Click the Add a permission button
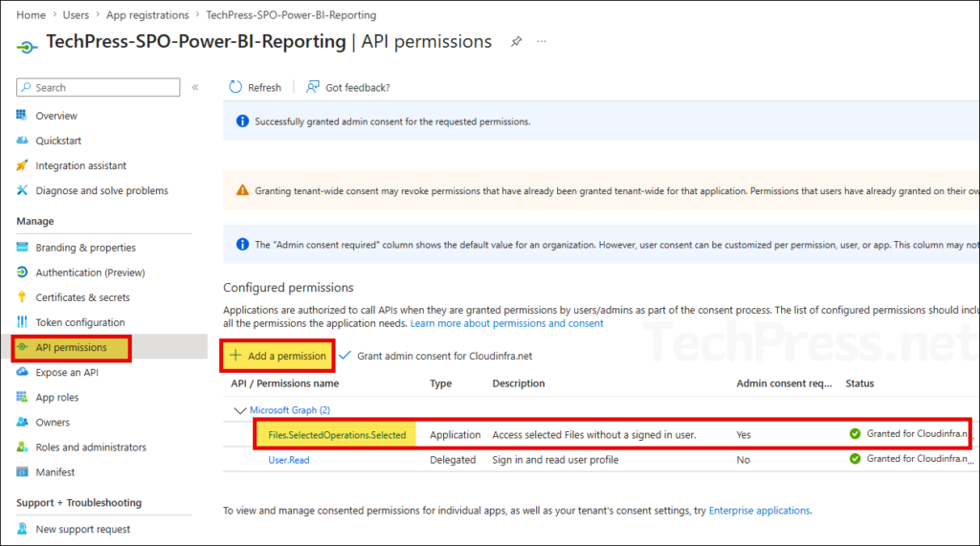The height and width of the screenshot is (546, 980). click(x=278, y=356)
